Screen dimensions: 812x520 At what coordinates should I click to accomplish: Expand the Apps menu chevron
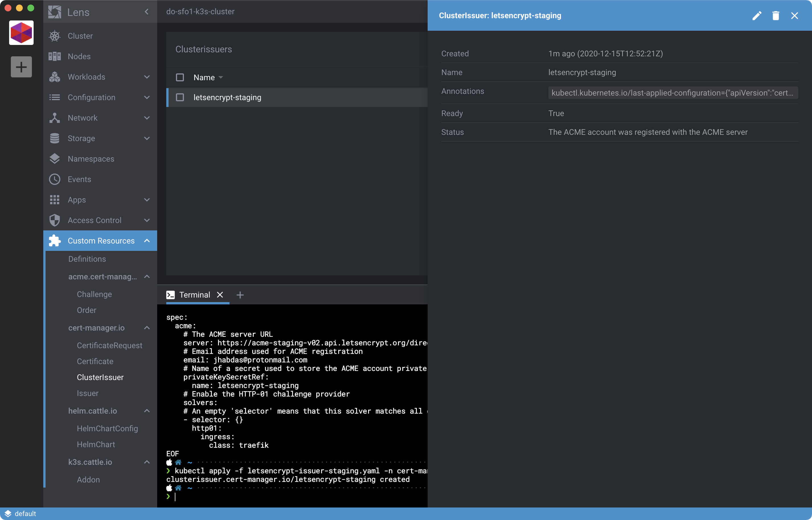(x=147, y=200)
